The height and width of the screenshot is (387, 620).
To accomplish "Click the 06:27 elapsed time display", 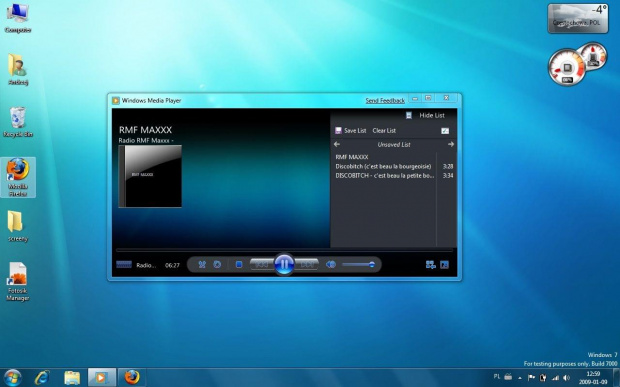I will (x=172, y=265).
